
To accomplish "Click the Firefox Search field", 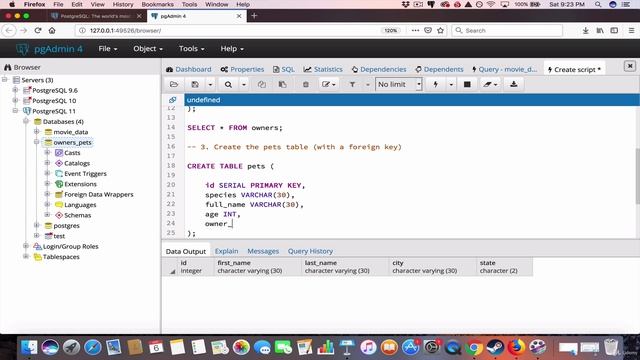I will 507,31.
